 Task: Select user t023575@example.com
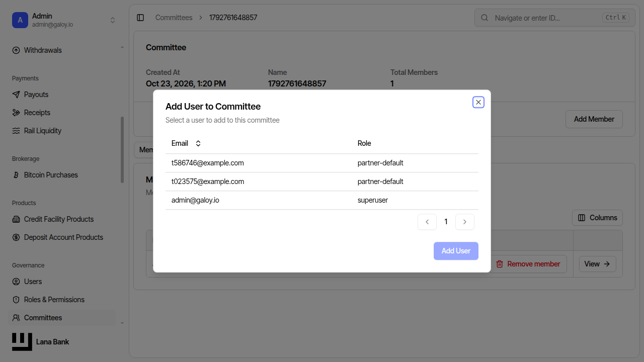pyautogui.click(x=322, y=182)
